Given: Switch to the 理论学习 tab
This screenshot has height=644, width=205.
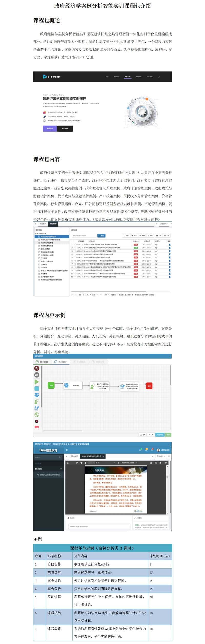Looking at the screenshot, I should tap(74, 456).
